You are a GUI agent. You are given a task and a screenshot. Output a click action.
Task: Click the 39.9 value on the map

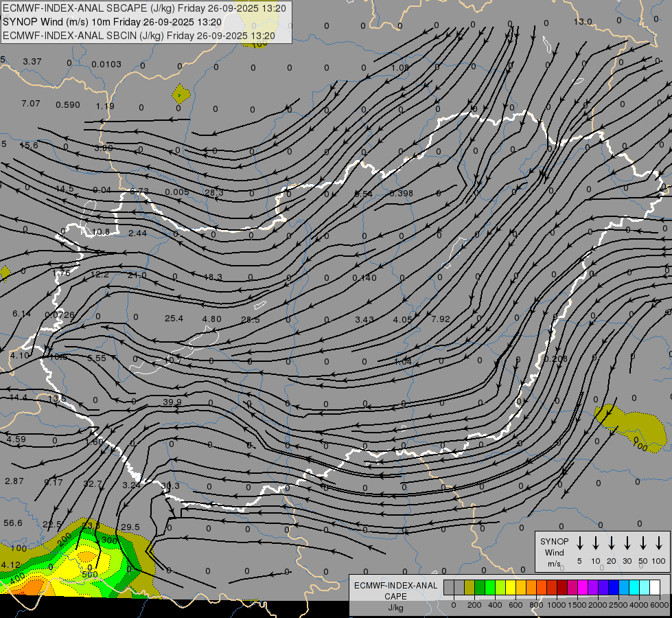coord(172,402)
